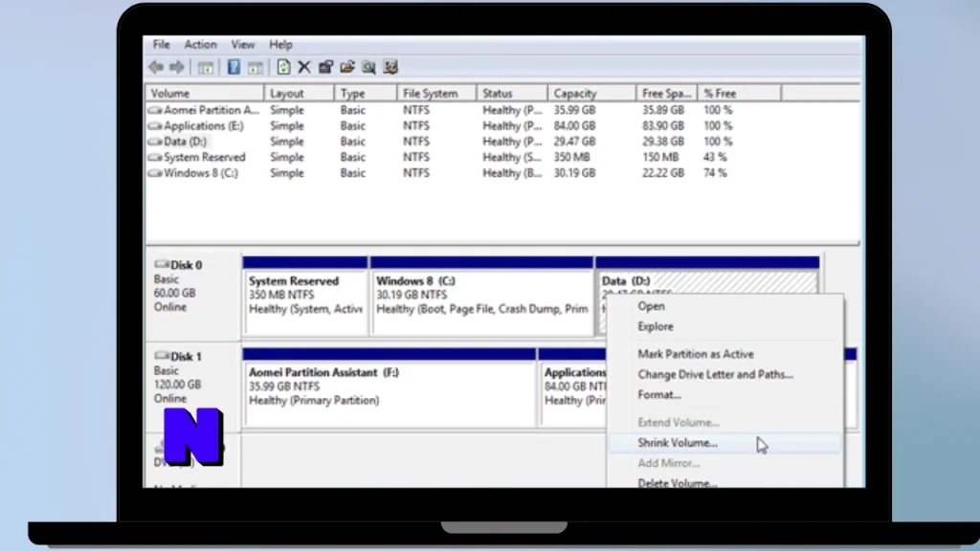Click the Back arrow toolbar icon

tap(156, 67)
